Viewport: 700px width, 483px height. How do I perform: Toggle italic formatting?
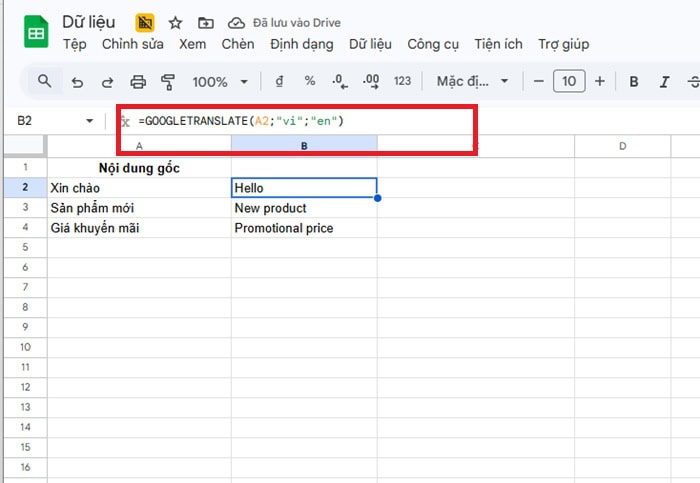[665, 82]
